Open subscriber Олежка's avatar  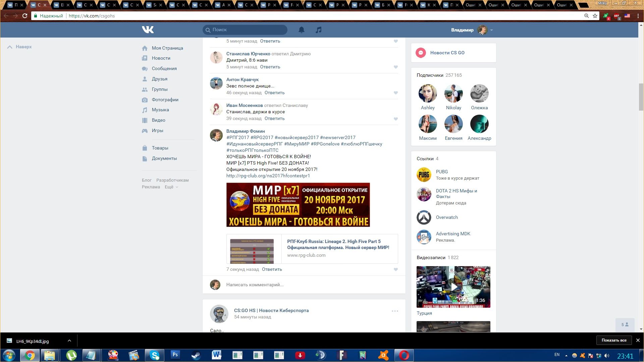point(479,93)
